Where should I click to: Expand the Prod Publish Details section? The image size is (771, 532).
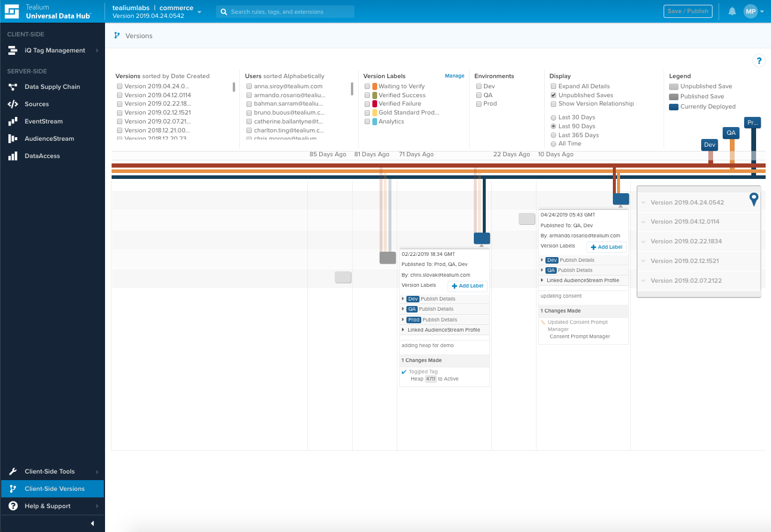[x=404, y=320]
